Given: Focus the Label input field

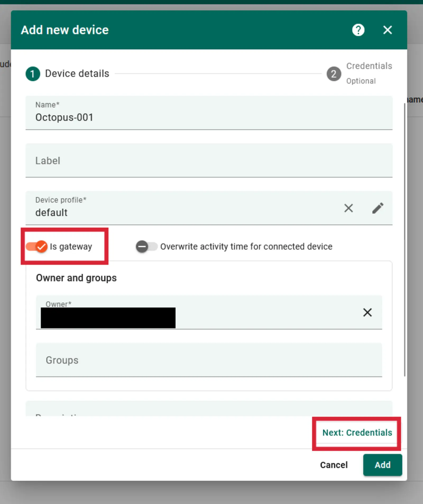Looking at the screenshot, I should 209,161.
